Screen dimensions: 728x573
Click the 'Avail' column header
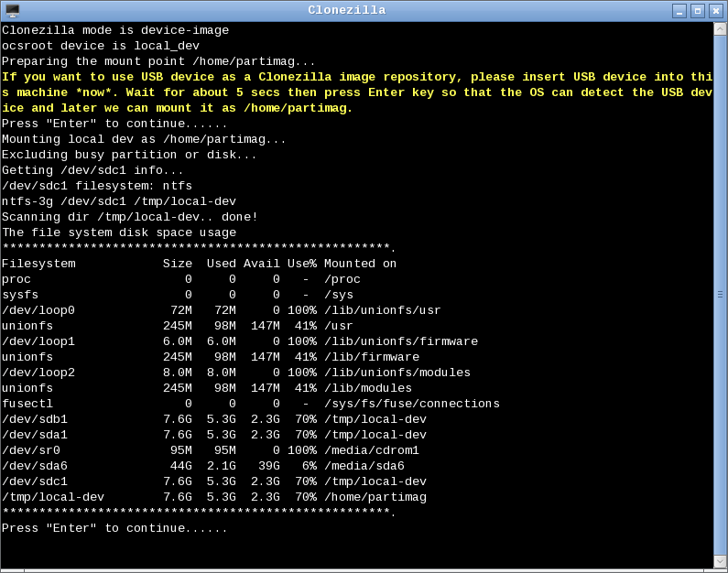click(261, 264)
